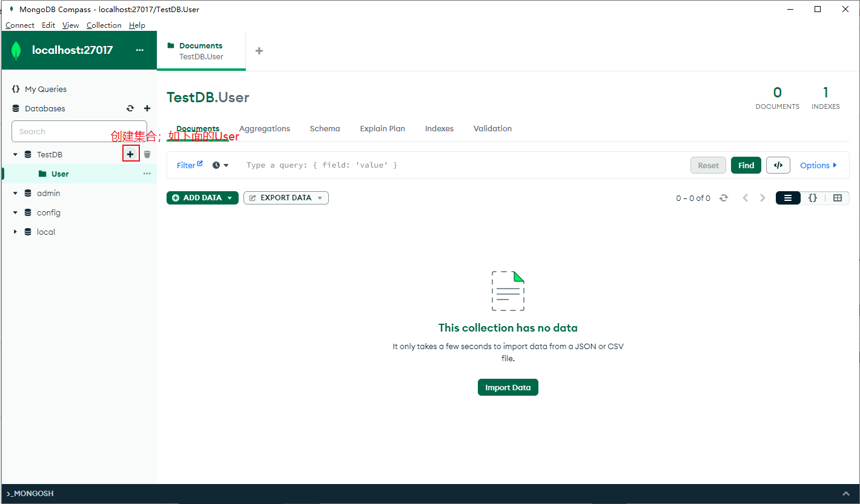860x504 pixels.
Task: Create a new database with plus icon
Action: [147, 109]
